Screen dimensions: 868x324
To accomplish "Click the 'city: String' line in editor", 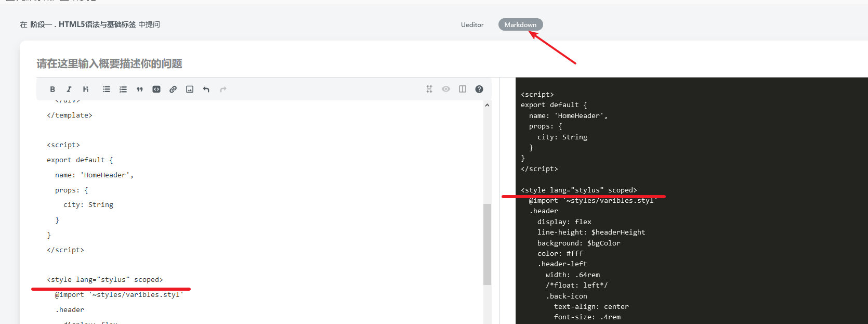I will click(x=88, y=205).
